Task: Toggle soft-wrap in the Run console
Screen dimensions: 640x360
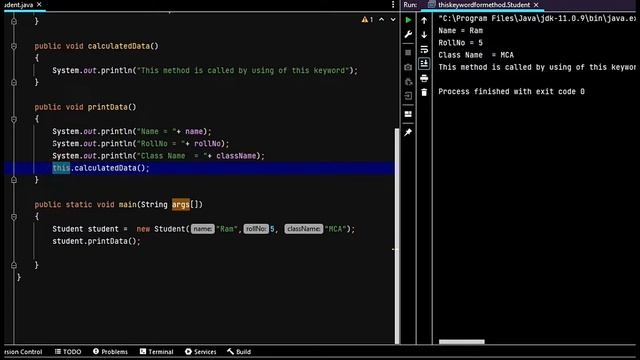Action: point(424,49)
